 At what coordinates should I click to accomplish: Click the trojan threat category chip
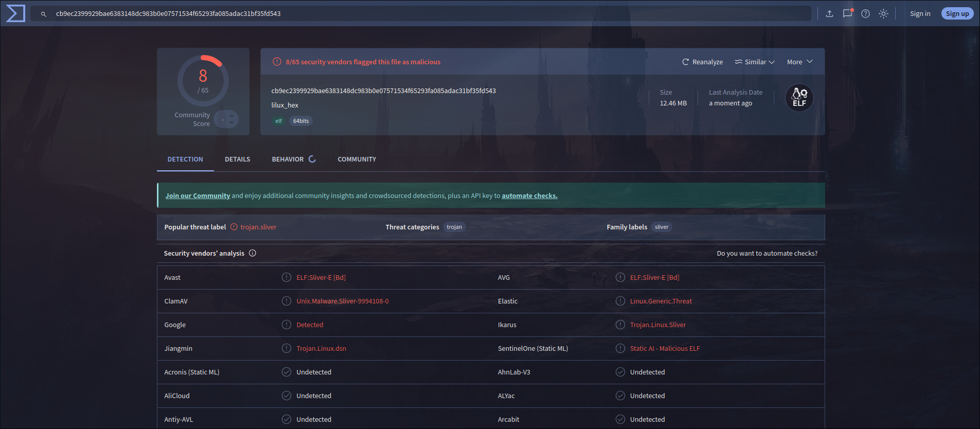(x=454, y=227)
